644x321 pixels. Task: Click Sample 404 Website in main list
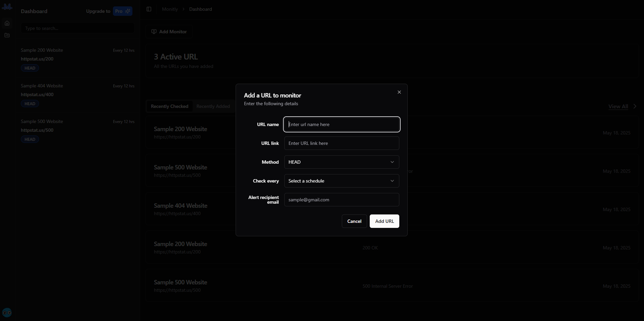(180, 205)
